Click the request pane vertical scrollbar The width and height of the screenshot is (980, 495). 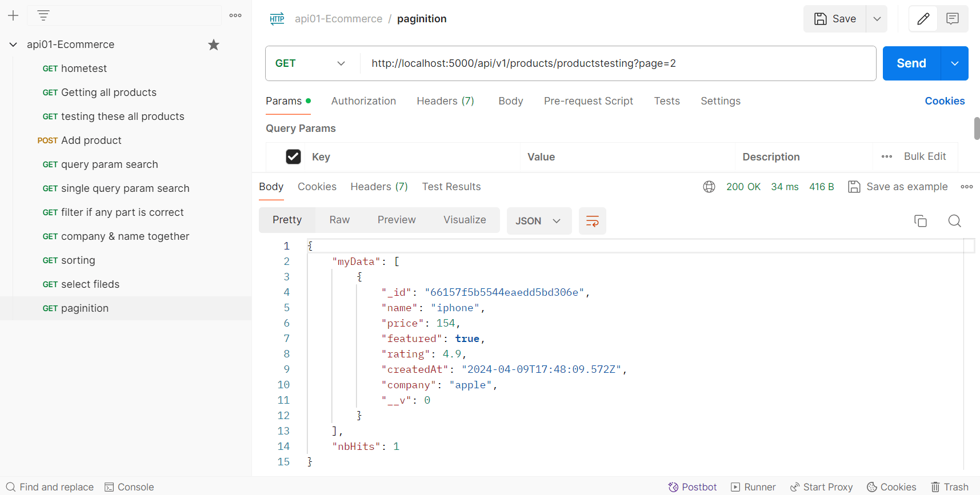tap(977, 128)
